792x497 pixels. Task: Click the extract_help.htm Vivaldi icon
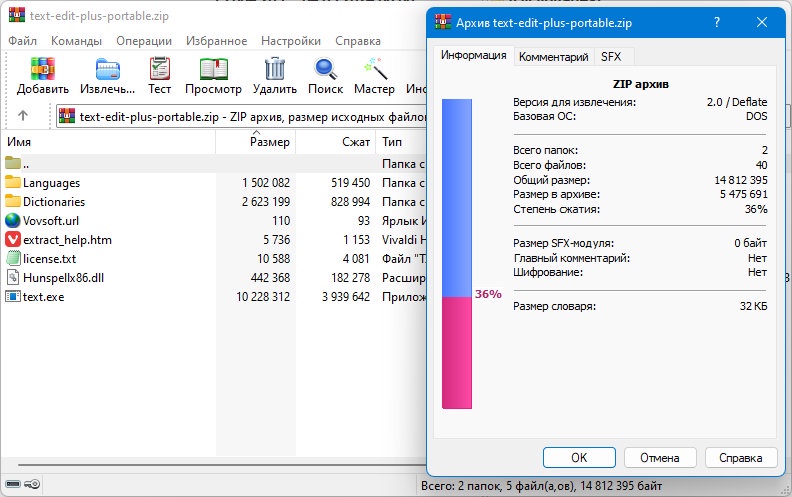coord(13,239)
